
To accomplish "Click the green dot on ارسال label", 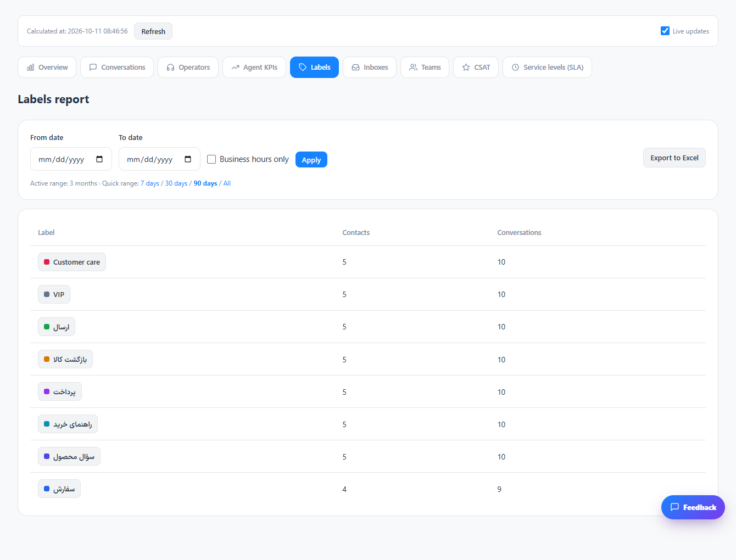I will (47, 327).
